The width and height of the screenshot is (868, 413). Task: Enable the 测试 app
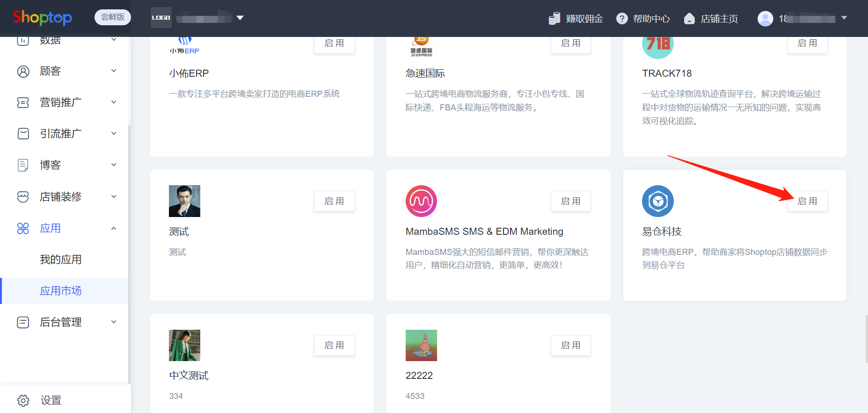334,201
